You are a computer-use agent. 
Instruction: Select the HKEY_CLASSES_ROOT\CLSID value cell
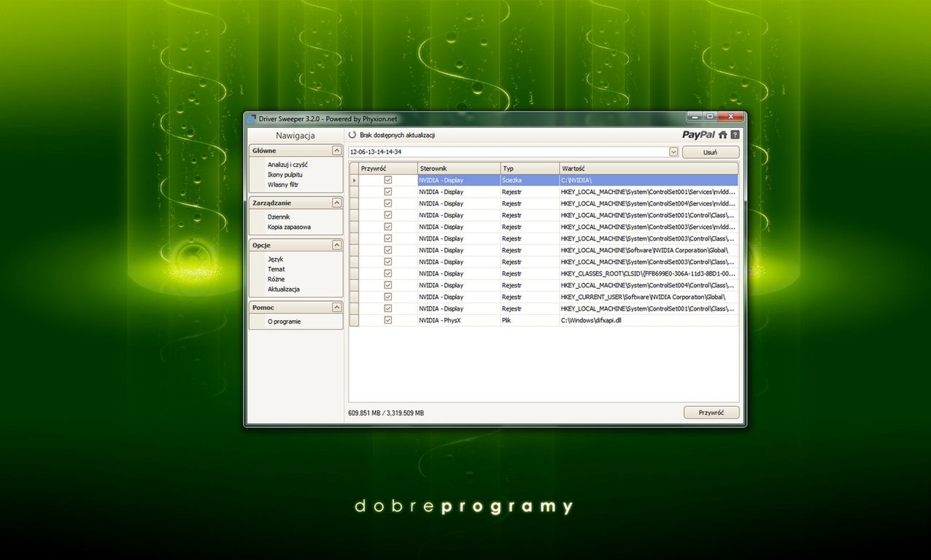coord(649,273)
